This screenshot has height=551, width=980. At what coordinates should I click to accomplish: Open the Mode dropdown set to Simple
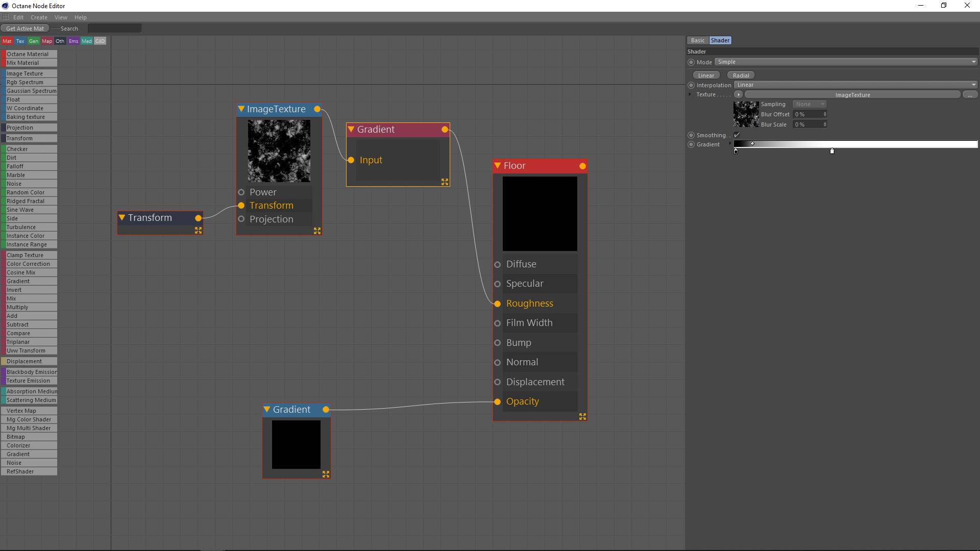pyautogui.click(x=846, y=62)
